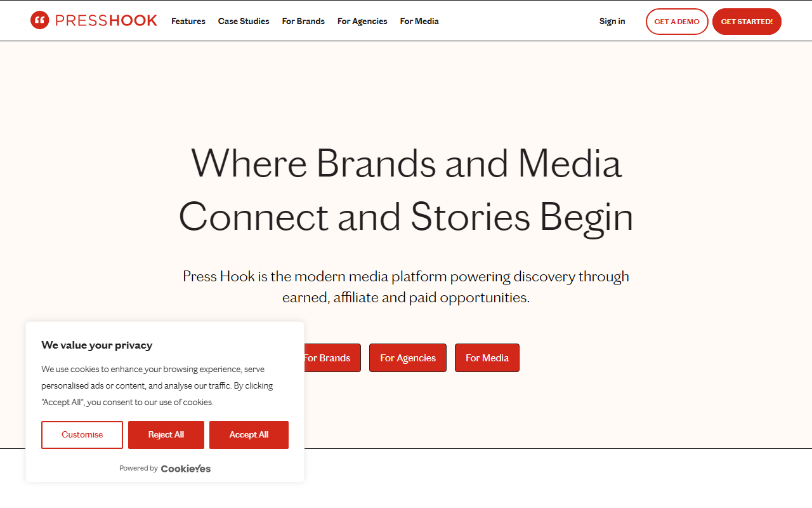Click the red For Media hero button
This screenshot has width=812, height=508.
pyautogui.click(x=487, y=358)
